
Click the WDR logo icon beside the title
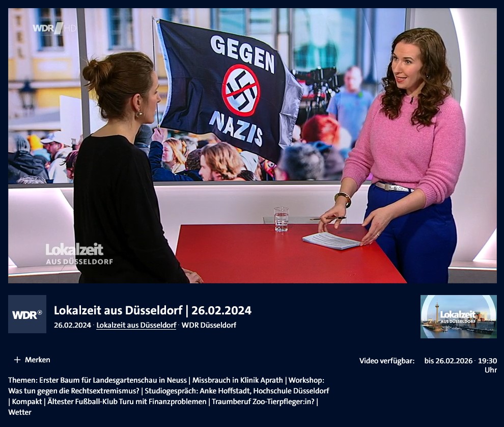coord(27,314)
